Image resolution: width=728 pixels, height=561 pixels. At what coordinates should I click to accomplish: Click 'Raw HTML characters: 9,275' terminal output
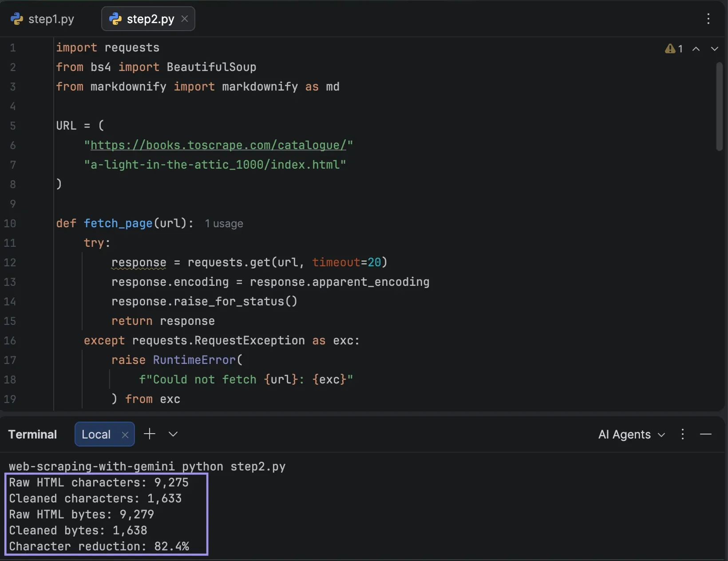[x=99, y=482]
